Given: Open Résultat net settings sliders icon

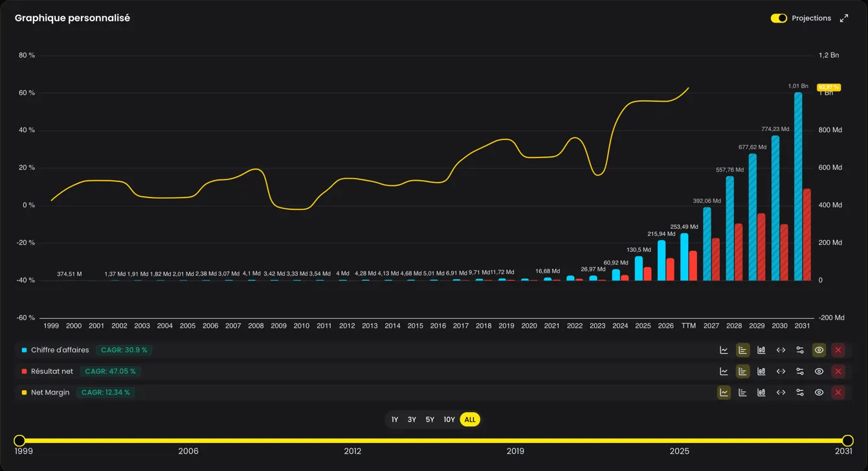Looking at the screenshot, I should point(800,371).
